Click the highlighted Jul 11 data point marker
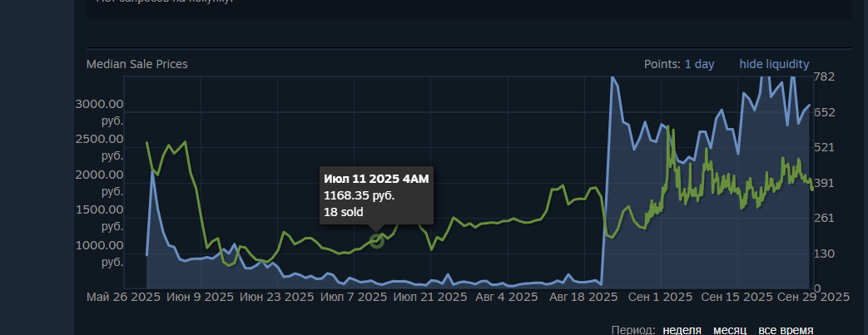The image size is (868, 335). [376, 240]
